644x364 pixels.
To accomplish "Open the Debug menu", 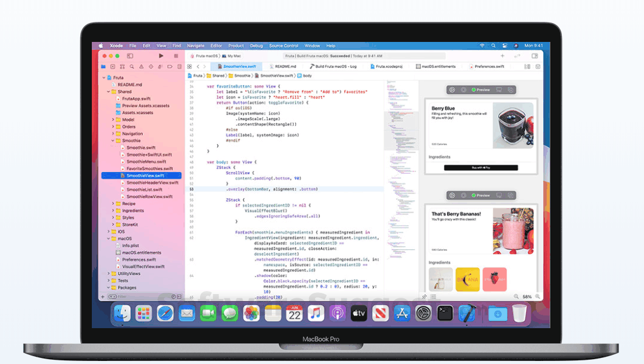I will coord(256,46).
